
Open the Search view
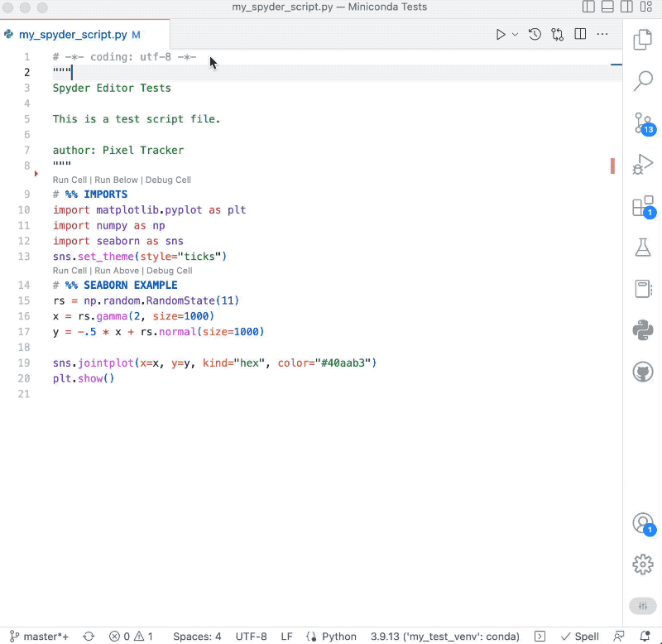(x=643, y=80)
